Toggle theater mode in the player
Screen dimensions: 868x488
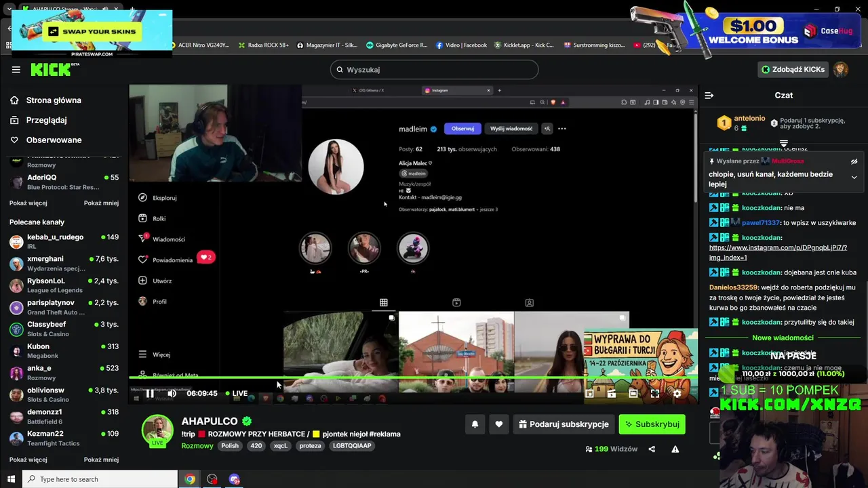click(633, 393)
